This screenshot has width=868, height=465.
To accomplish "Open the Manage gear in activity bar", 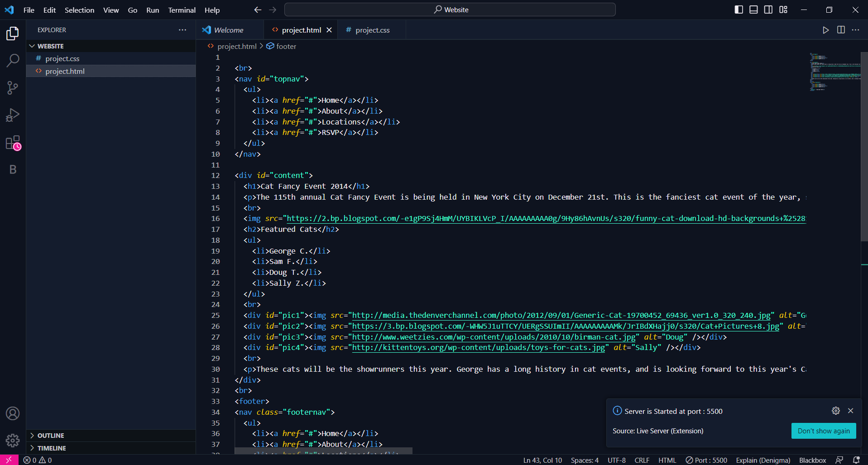I will tap(13, 440).
